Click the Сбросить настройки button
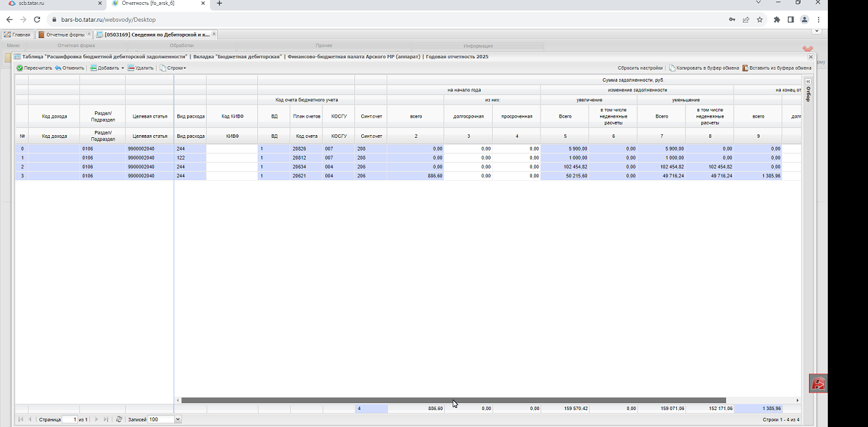 (x=640, y=68)
